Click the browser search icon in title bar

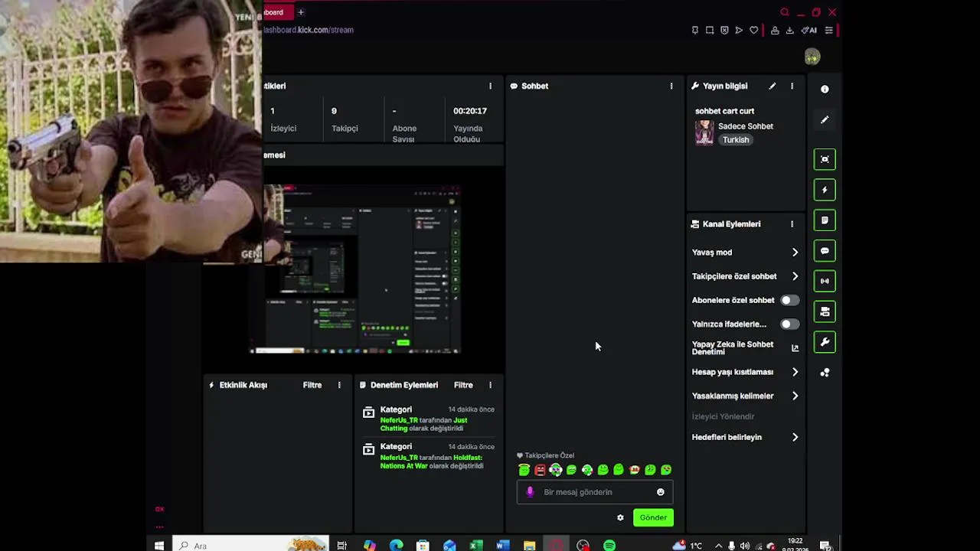[785, 12]
